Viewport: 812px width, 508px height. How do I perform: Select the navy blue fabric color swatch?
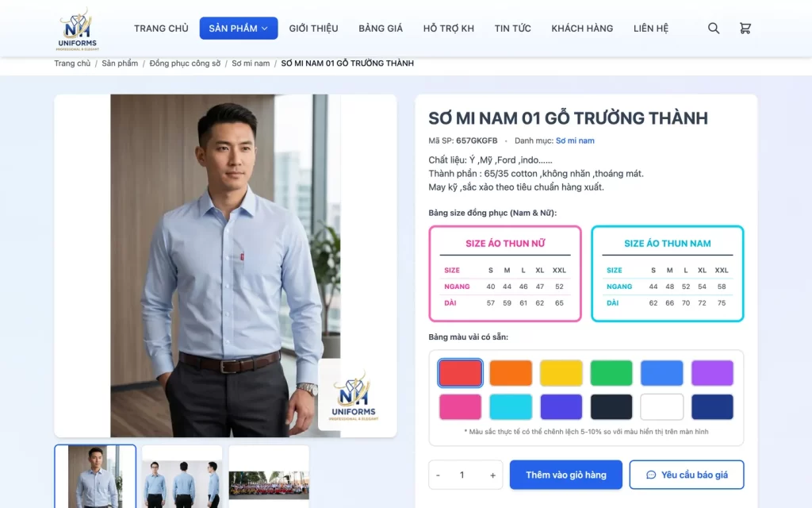712,406
